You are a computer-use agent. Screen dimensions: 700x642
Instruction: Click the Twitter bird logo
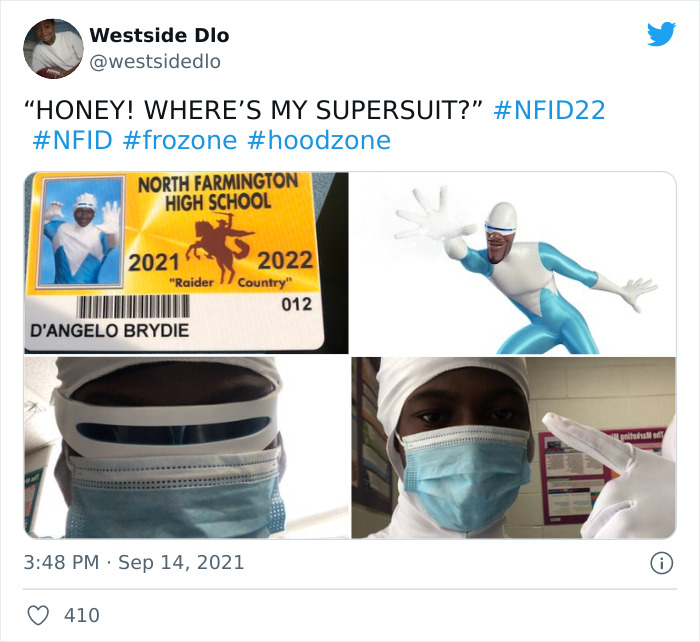click(661, 33)
